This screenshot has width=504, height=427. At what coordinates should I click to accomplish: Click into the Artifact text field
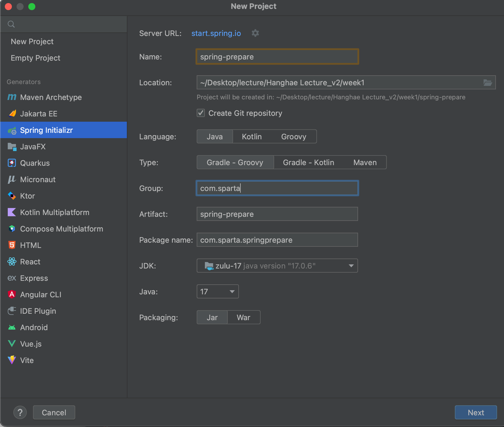pos(277,214)
